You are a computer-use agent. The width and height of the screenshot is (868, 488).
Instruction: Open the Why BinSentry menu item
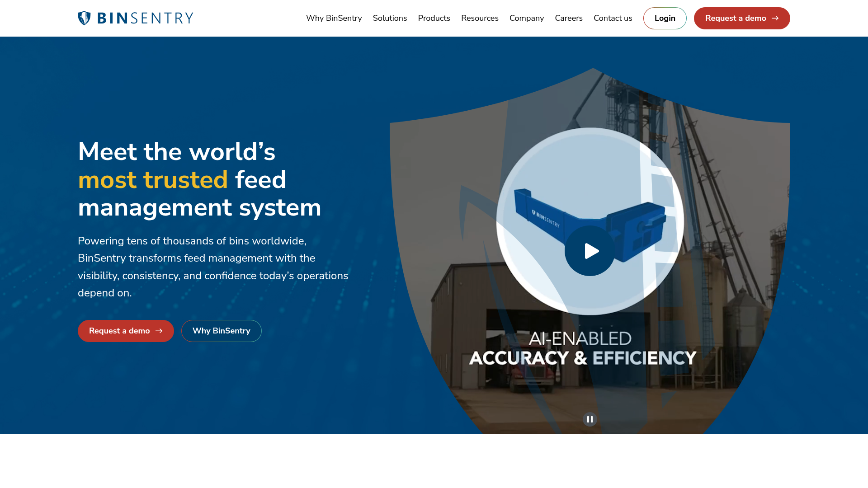click(x=334, y=18)
